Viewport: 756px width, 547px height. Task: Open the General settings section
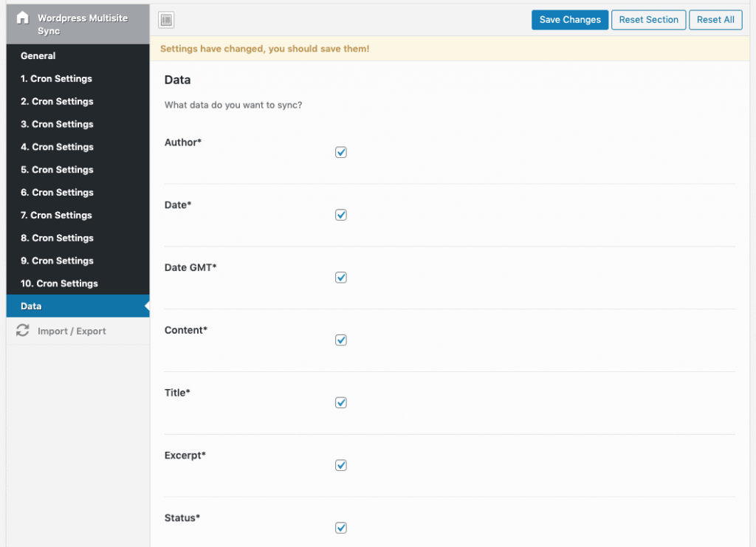38,56
